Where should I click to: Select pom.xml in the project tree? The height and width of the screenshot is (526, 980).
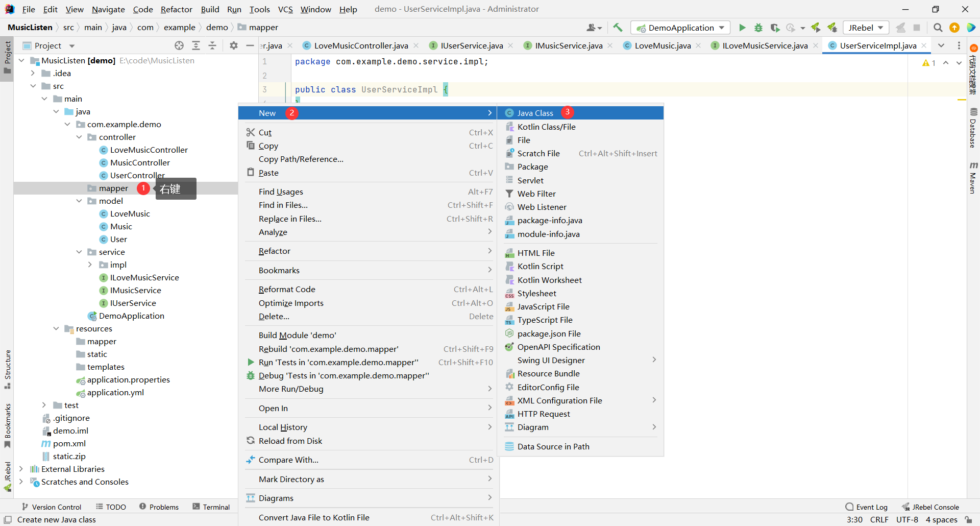(x=69, y=443)
